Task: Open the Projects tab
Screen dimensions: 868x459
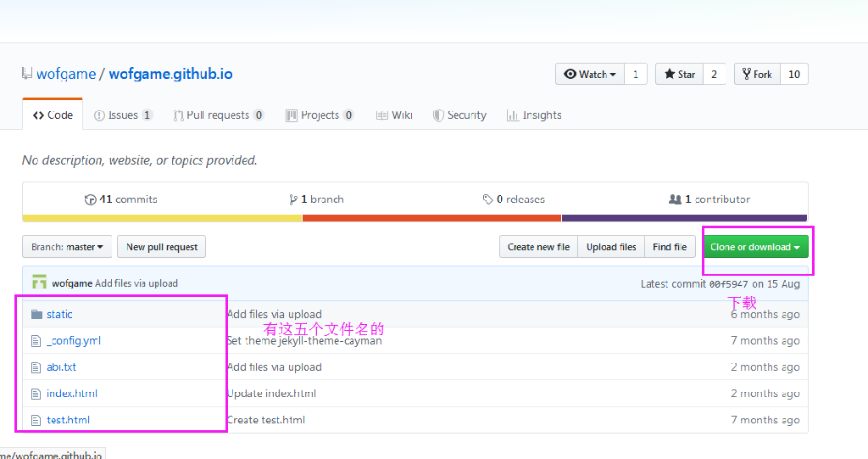Action: click(320, 115)
